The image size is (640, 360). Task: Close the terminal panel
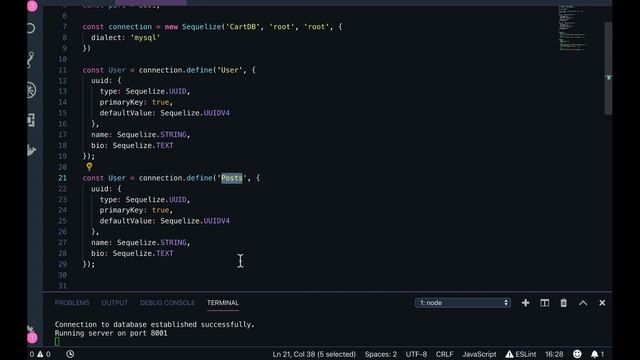click(x=602, y=303)
